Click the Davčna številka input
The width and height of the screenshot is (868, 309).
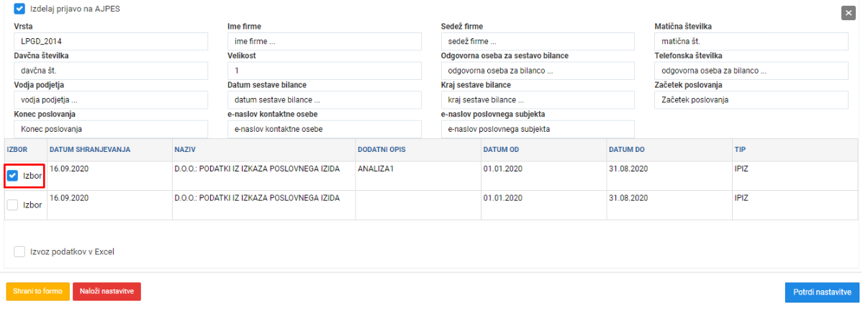point(111,71)
